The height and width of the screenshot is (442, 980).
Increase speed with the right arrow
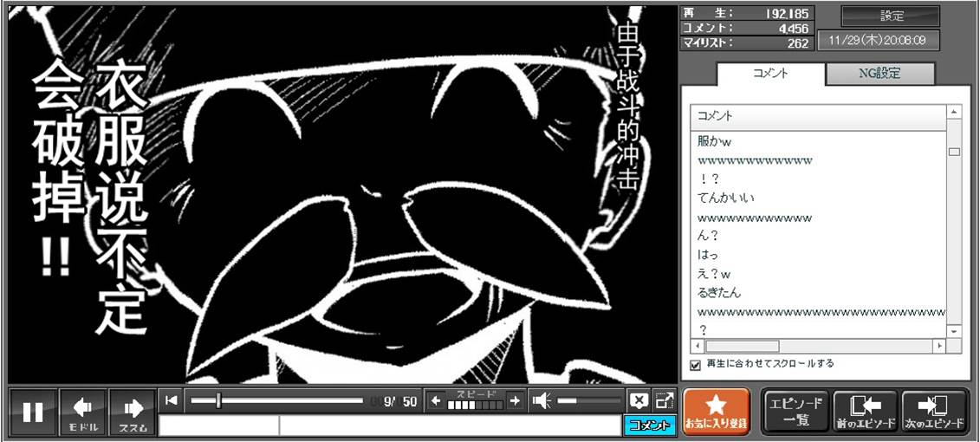(515, 400)
